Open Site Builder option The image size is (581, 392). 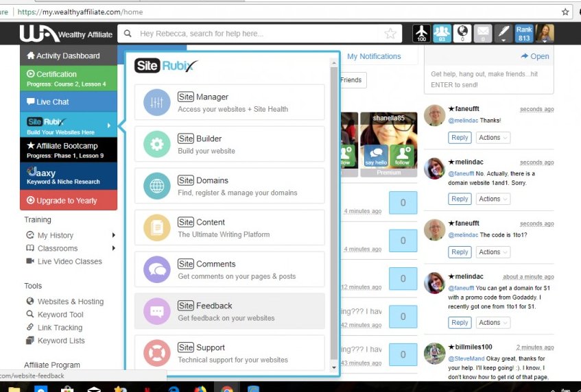230,145
